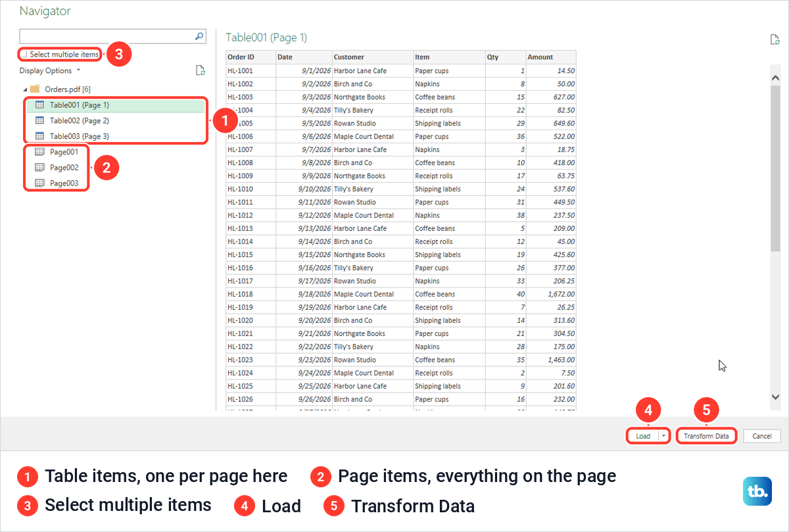Click the Amount column header

(551, 57)
